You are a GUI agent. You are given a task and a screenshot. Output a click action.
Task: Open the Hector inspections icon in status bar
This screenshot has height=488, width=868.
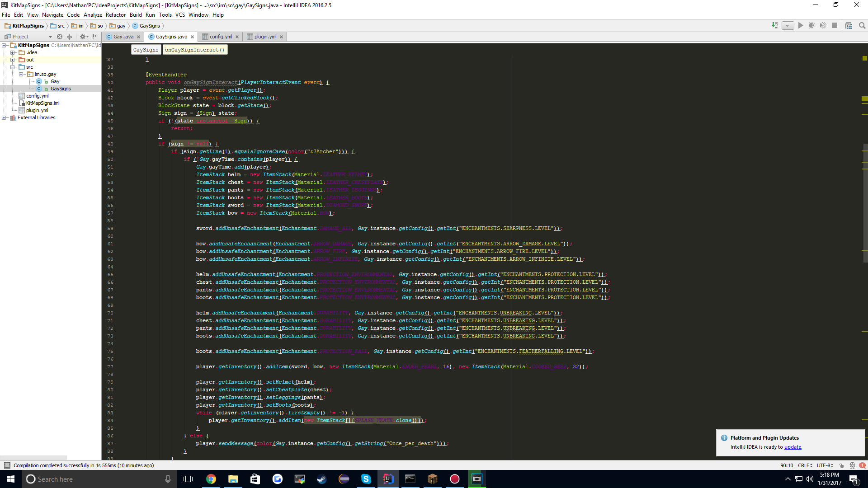point(852,465)
